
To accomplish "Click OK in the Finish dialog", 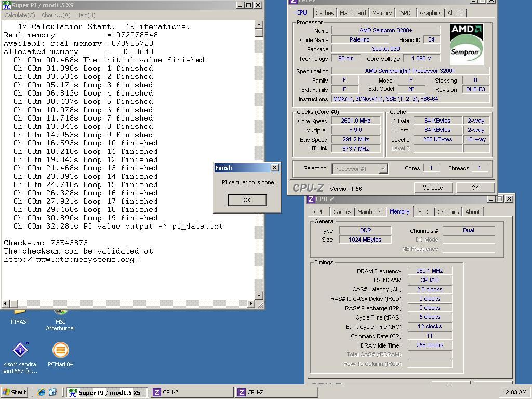I will pos(247,200).
